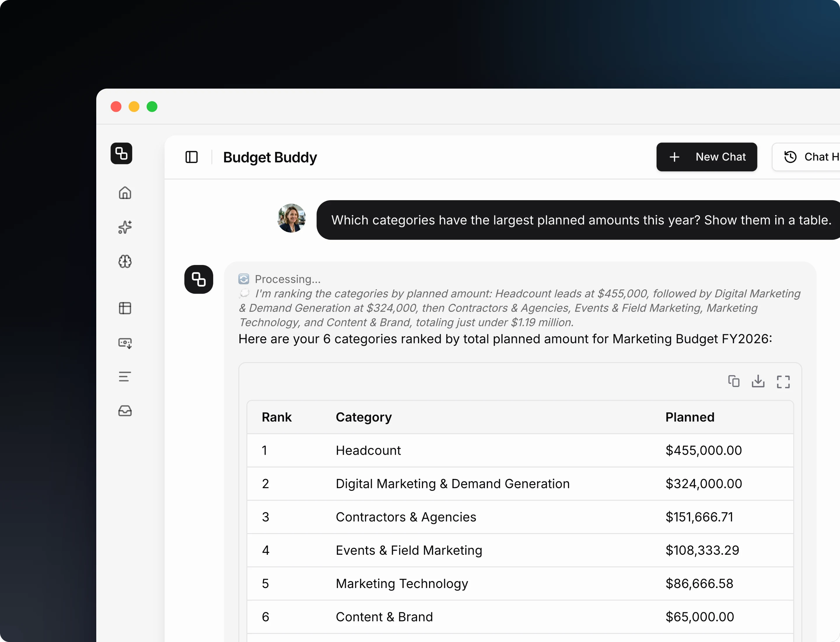Open Chat History
This screenshot has width=840, height=642.
coord(806,157)
